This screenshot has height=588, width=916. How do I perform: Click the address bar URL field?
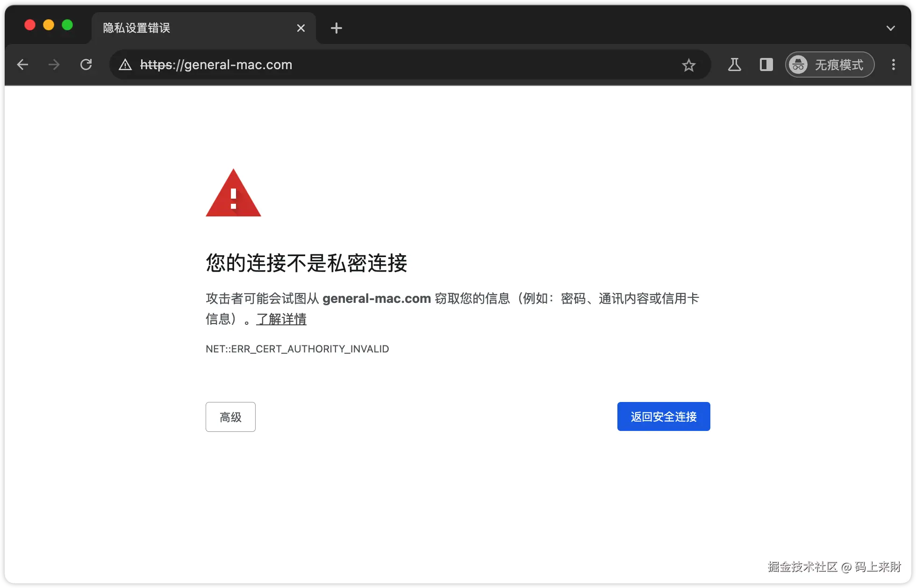374,65
